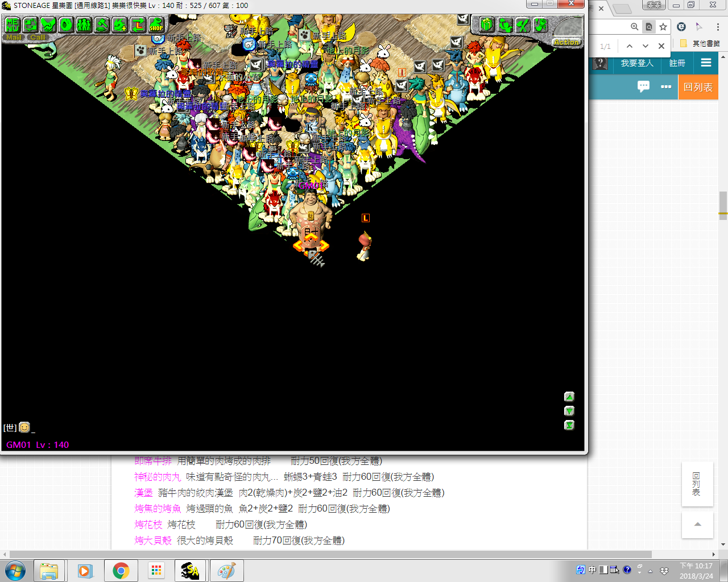Click the horizontal scrollbar of the webpage
This screenshot has width=728, height=582.
(x=330, y=554)
